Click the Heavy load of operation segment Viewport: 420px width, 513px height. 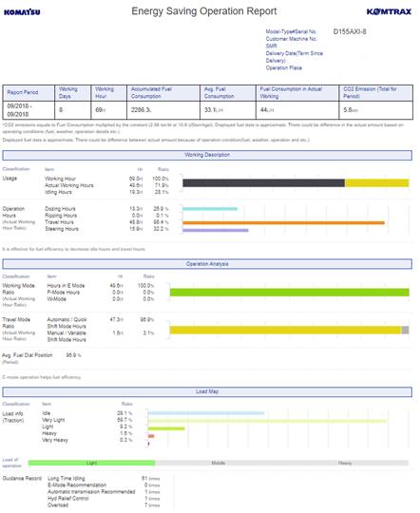[x=345, y=463]
